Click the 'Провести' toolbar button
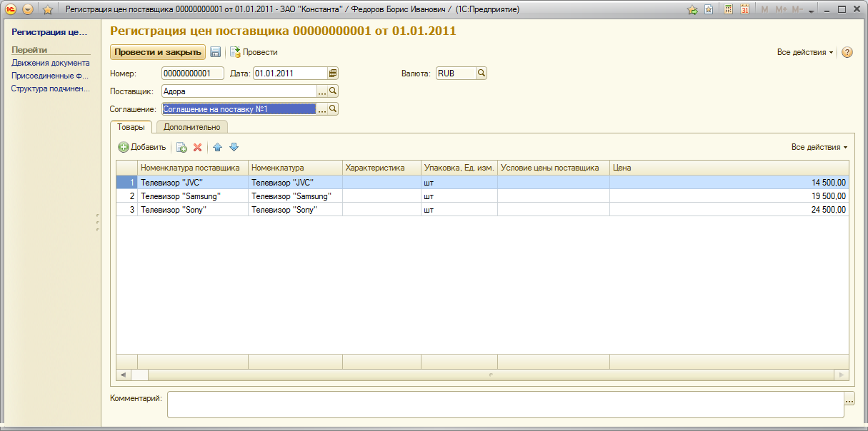This screenshot has width=868, height=431. [x=254, y=52]
